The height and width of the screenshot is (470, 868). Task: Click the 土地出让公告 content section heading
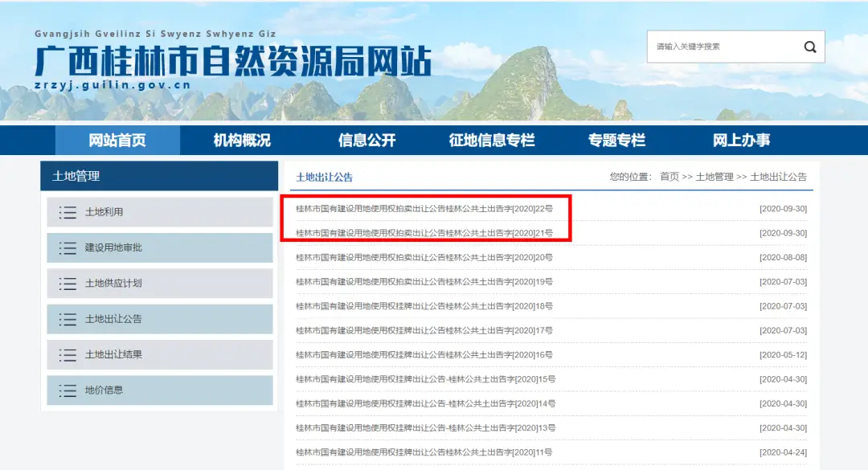tap(325, 177)
